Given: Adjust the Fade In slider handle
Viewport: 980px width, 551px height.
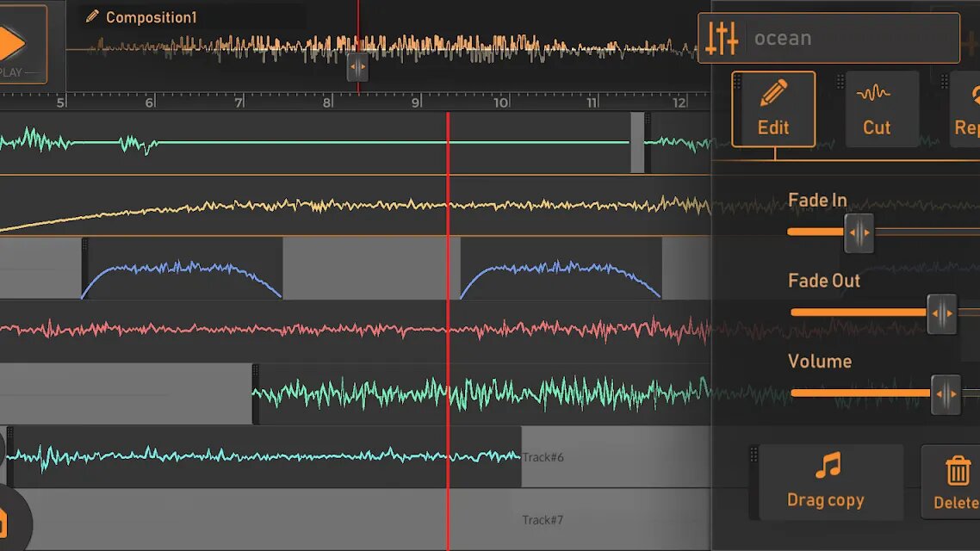Looking at the screenshot, I should [x=859, y=233].
